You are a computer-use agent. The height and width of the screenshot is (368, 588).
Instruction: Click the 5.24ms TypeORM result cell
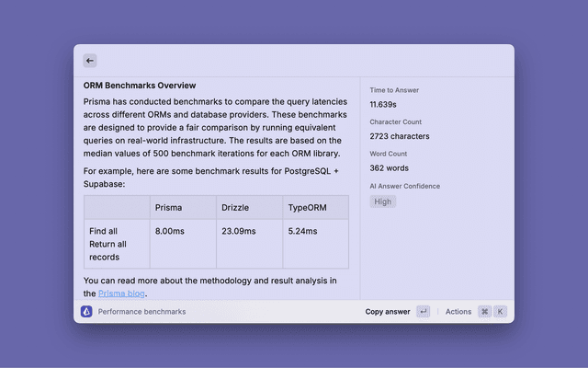point(302,231)
